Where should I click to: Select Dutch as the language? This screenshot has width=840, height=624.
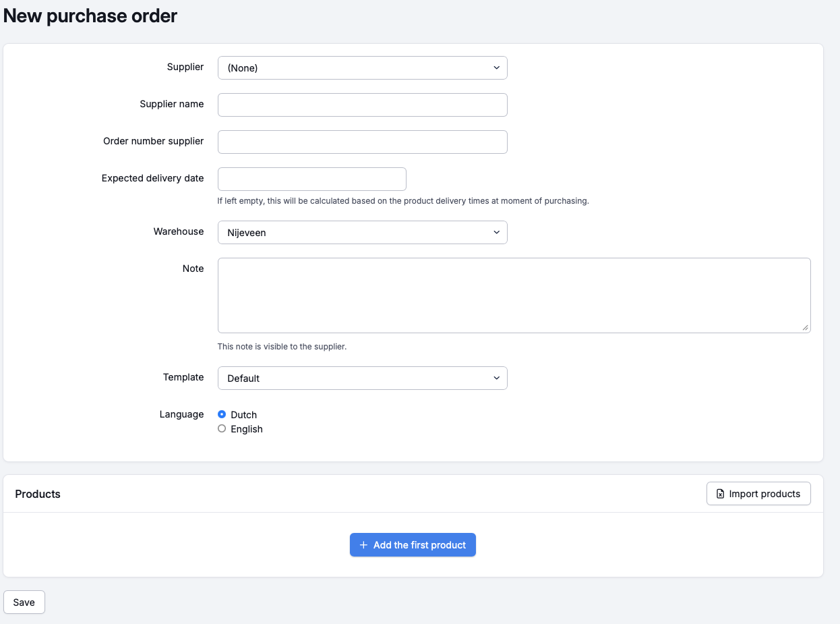click(x=222, y=414)
